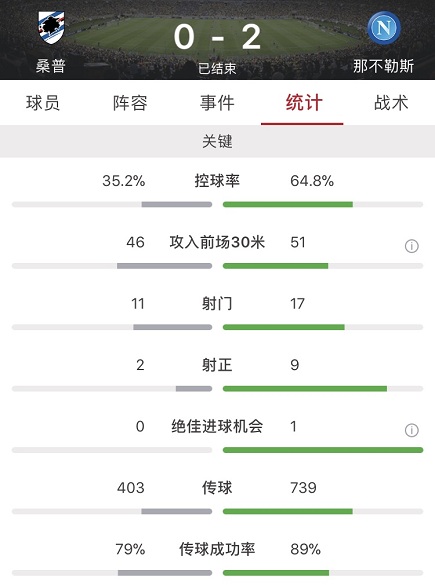Tap the grey 射门 bar for Sampdoria
This screenshot has height=585, width=435.
[173, 327]
